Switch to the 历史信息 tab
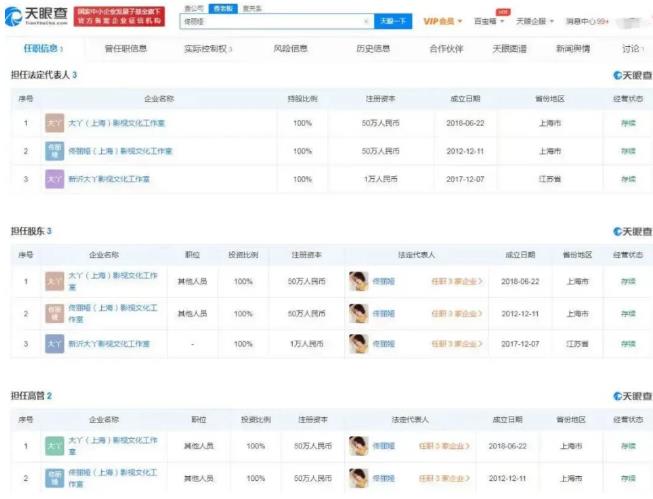Screen dimensions: 653x499 tap(373, 49)
